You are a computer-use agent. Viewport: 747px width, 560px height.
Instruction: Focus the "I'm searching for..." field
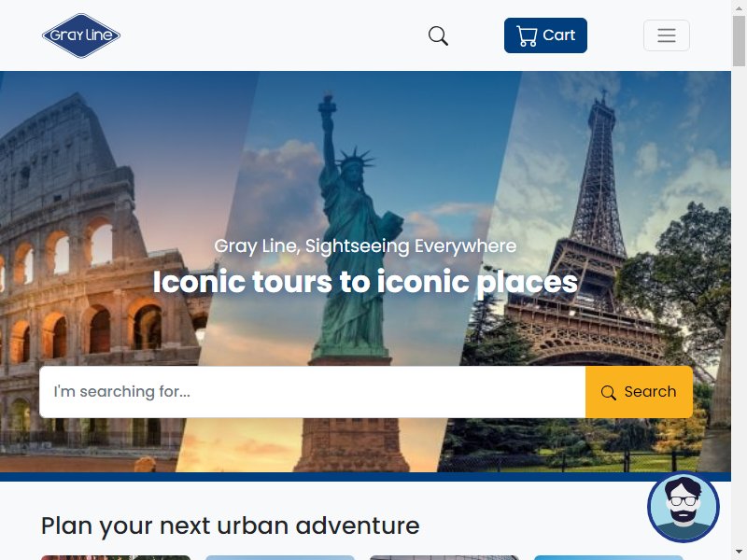point(313,392)
